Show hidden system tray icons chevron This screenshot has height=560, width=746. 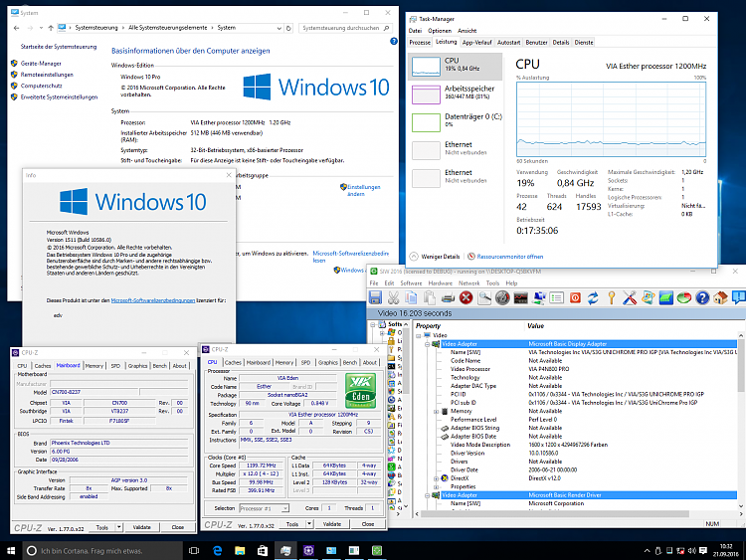tap(648, 551)
